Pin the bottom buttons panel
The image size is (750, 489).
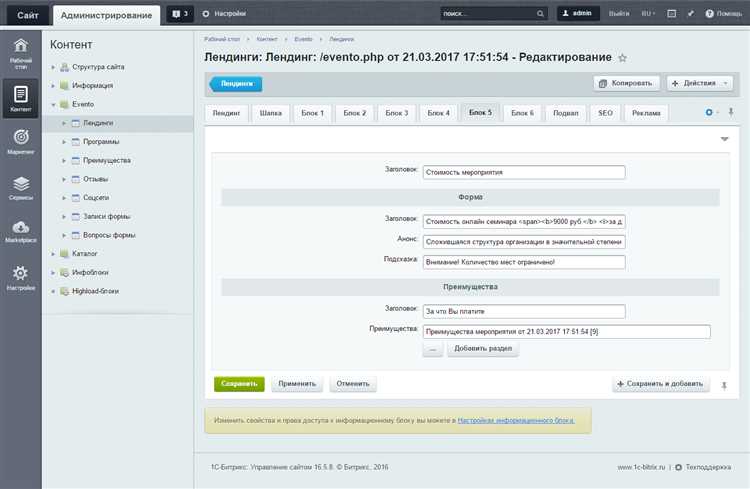[x=724, y=385]
